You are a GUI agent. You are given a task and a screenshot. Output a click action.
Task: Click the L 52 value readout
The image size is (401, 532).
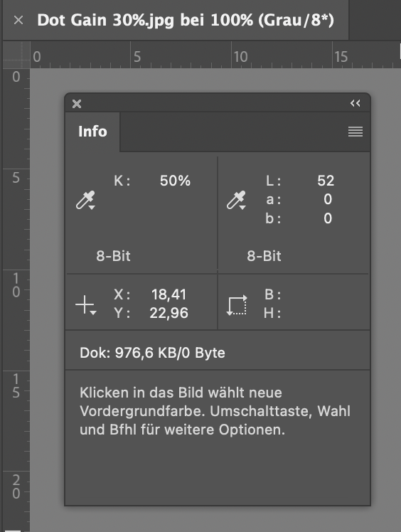[x=326, y=181]
